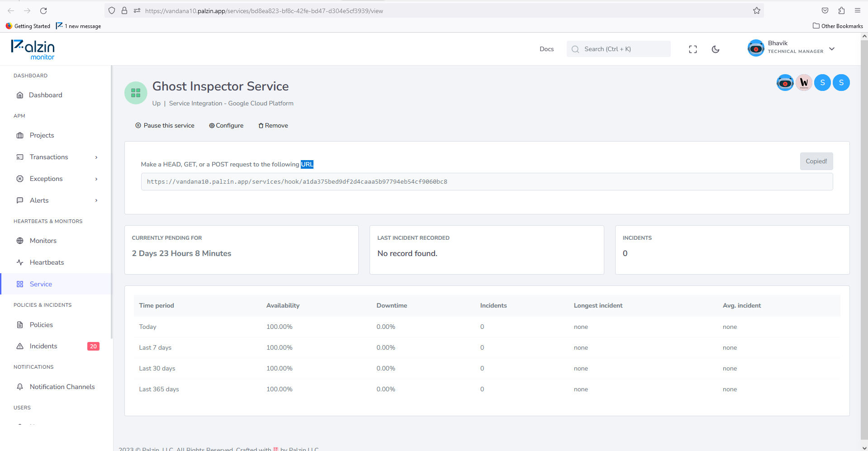Click robot team member avatar near title
Viewport: 868px width, 451px height.
point(785,83)
